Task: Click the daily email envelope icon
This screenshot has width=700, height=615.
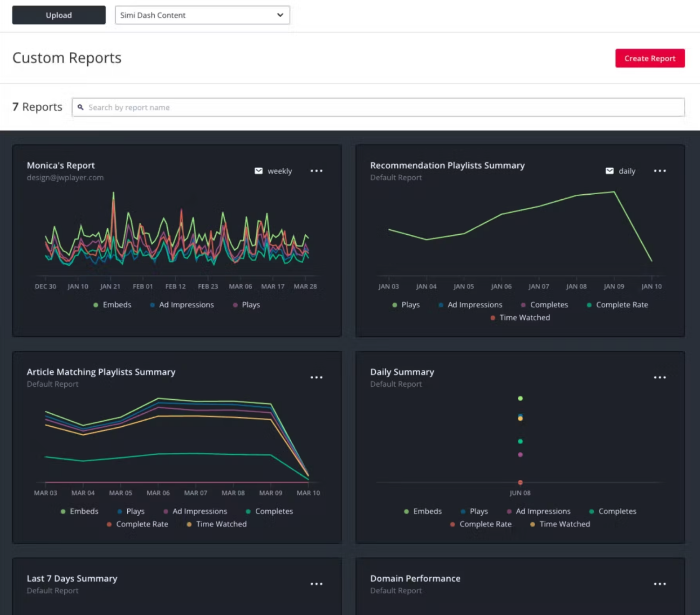Action: (609, 171)
